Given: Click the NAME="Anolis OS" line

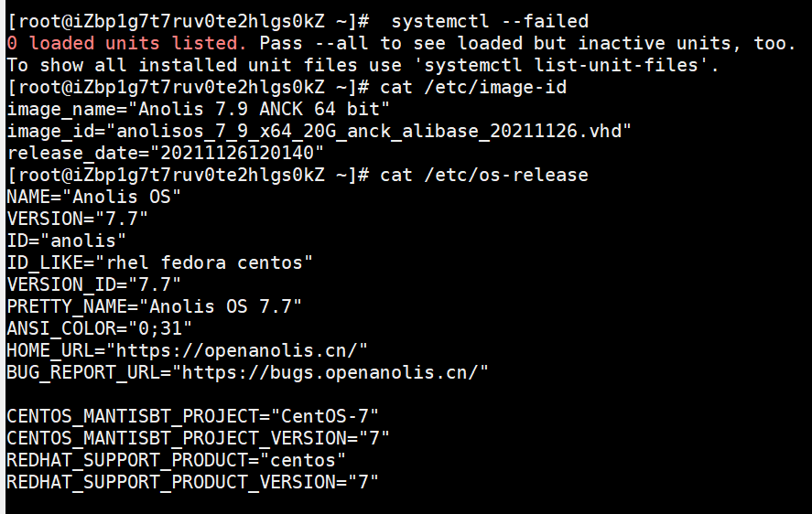Looking at the screenshot, I should click(94, 197).
